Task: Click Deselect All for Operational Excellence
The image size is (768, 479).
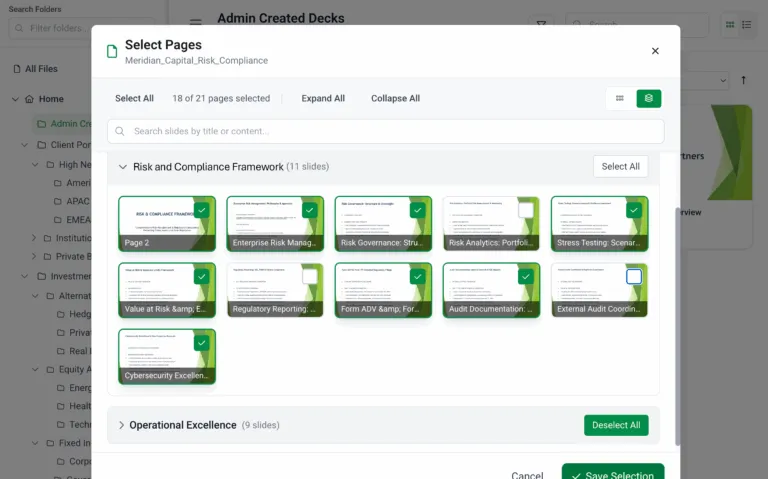Action: click(616, 425)
